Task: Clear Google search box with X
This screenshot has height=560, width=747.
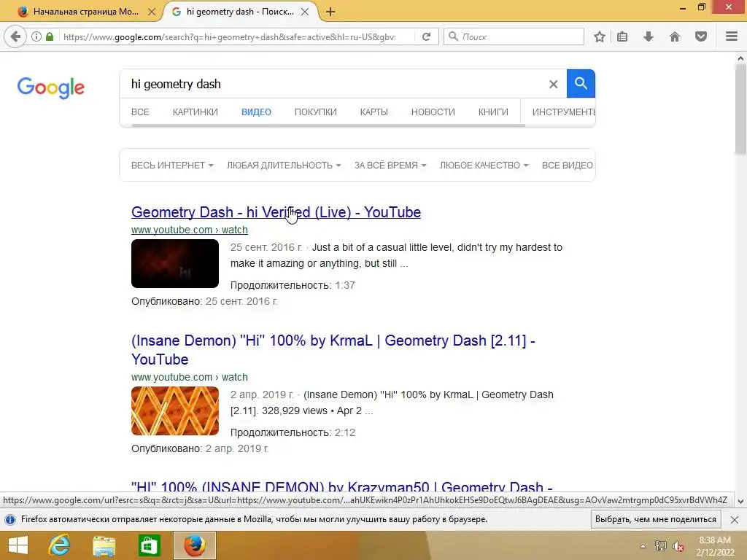Action: pyautogui.click(x=553, y=85)
